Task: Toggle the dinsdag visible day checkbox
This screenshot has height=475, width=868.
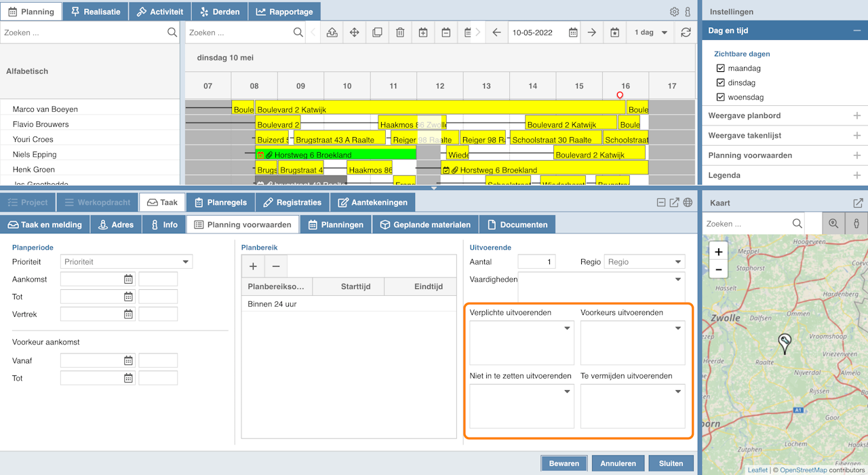Action: [721, 83]
